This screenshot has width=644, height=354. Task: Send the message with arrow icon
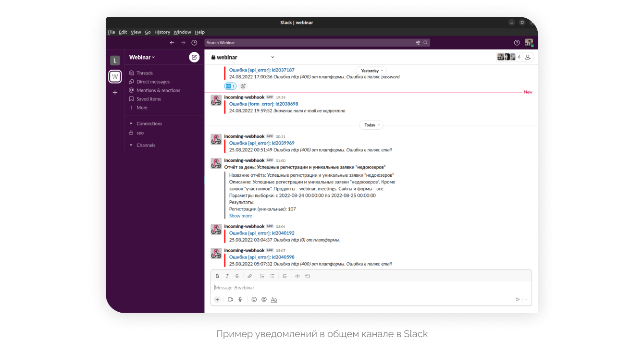click(518, 299)
